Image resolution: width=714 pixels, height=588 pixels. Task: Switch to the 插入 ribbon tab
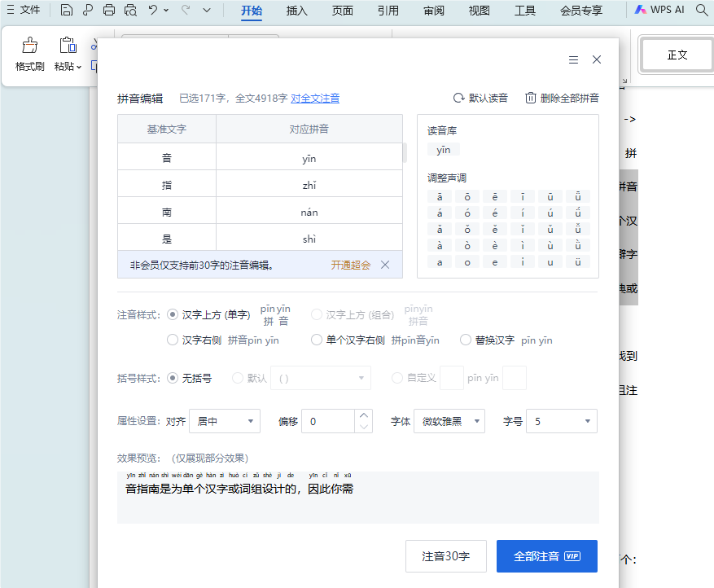click(x=297, y=10)
